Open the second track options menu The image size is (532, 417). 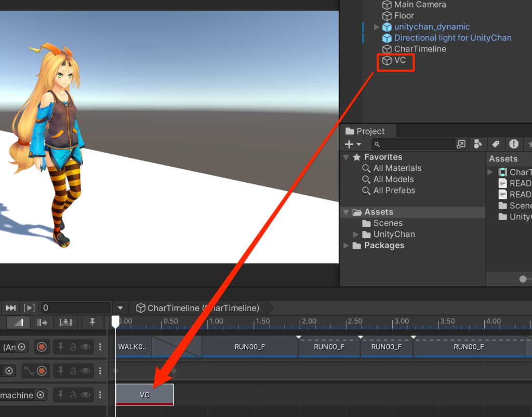pos(100,371)
